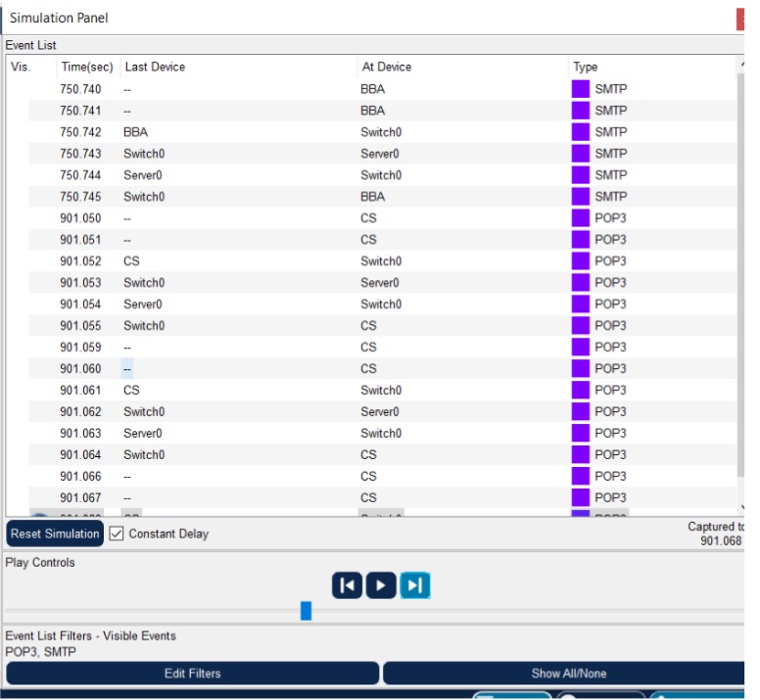This screenshot has height=700, width=760.
Task: Close the Simulation Panel
Action: point(740,19)
